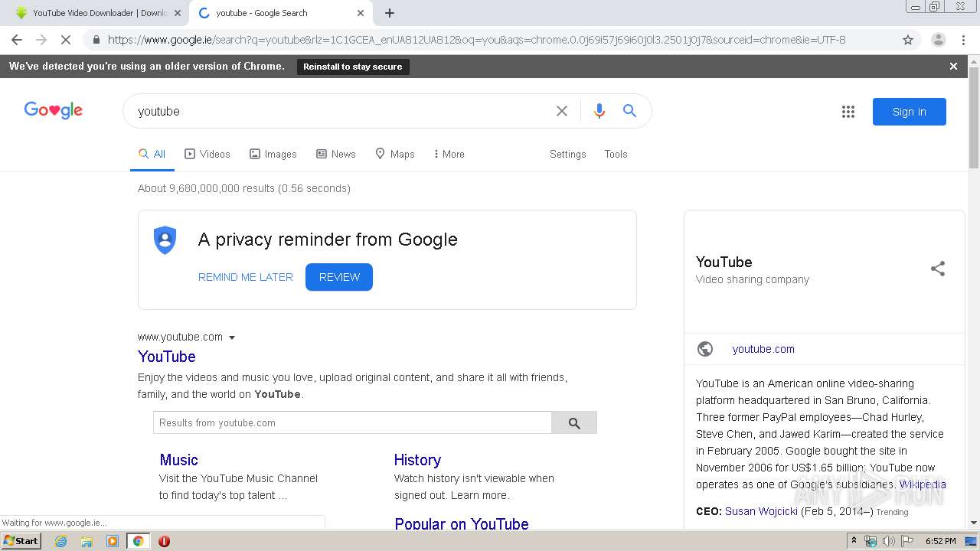
Task: Open the Google apps grid
Action: 848,112
